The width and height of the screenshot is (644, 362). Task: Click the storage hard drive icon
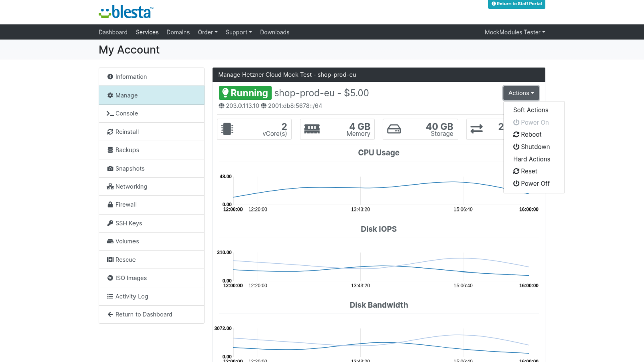(394, 129)
